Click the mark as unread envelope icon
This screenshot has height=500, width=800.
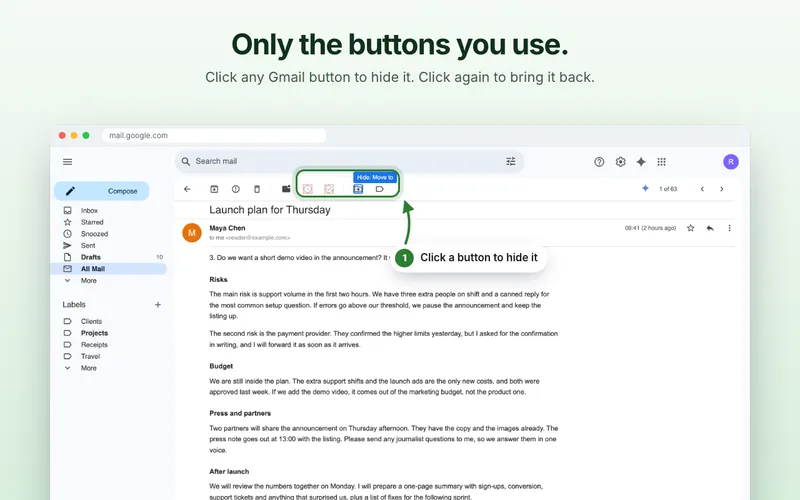click(286, 189)
